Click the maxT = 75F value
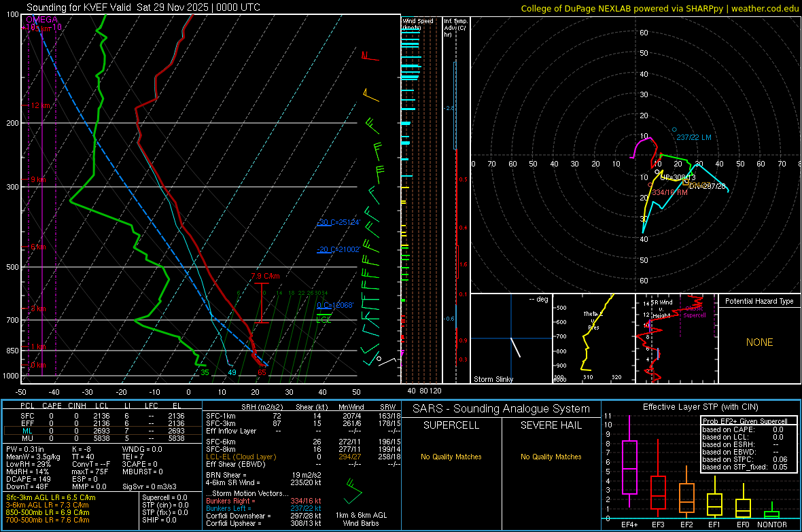 pyautogui.click(x=90, y=472)
